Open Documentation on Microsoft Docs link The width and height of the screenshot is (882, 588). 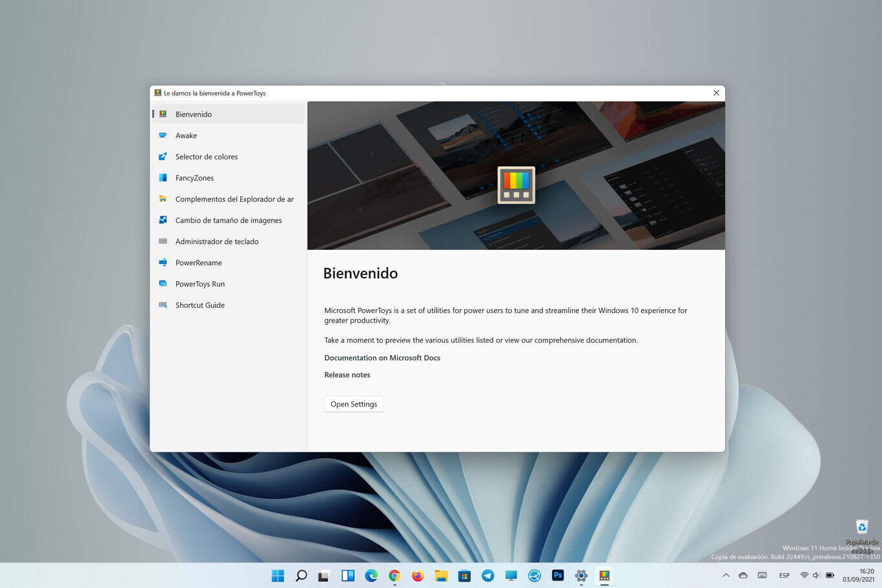click(382, 358)
